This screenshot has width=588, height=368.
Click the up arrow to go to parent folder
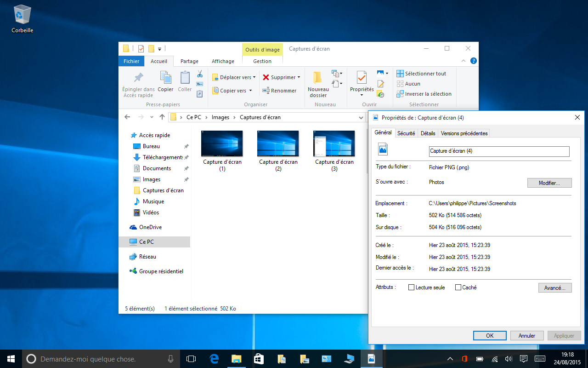[x=162, y=117]
